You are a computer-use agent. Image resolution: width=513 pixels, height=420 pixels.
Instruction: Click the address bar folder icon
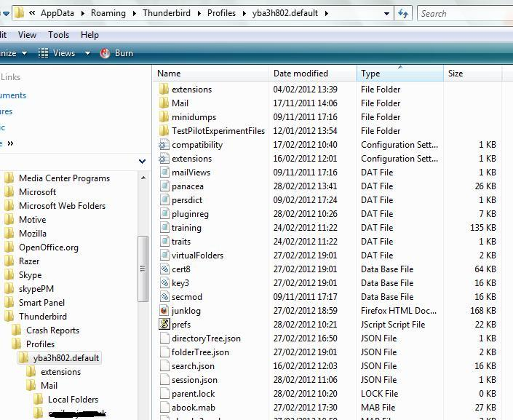(x=20, y=13)
